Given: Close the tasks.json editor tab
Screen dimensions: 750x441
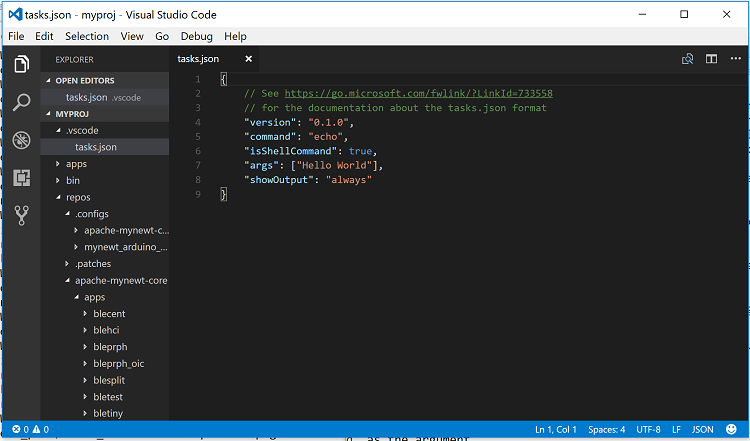Looking at the screenshot, I should (x=248, y=59).
